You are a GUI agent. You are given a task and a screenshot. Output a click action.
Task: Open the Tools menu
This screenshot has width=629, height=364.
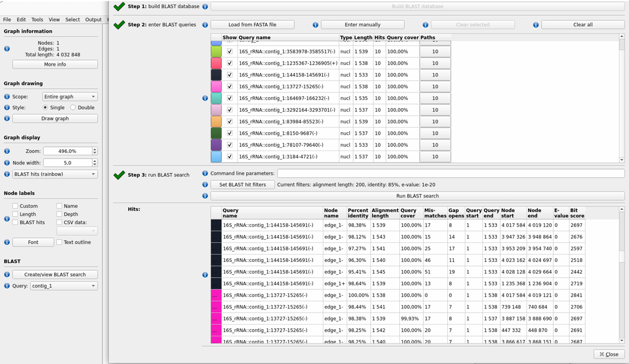coord(37,20)
